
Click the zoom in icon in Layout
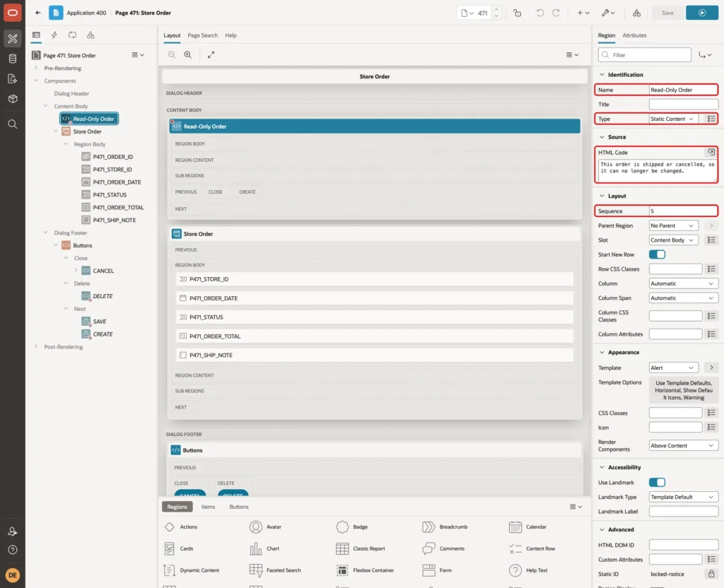[188, 54]
